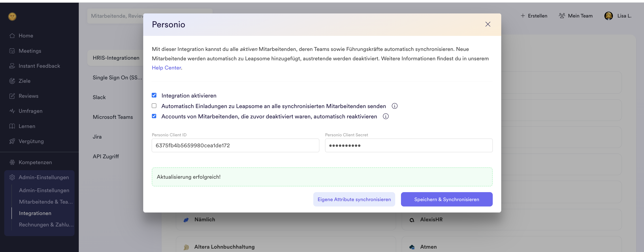The width and height of the screenshot is (644, 252).
Task: Click the Meetings calendar icon
Action: point(12,51)
